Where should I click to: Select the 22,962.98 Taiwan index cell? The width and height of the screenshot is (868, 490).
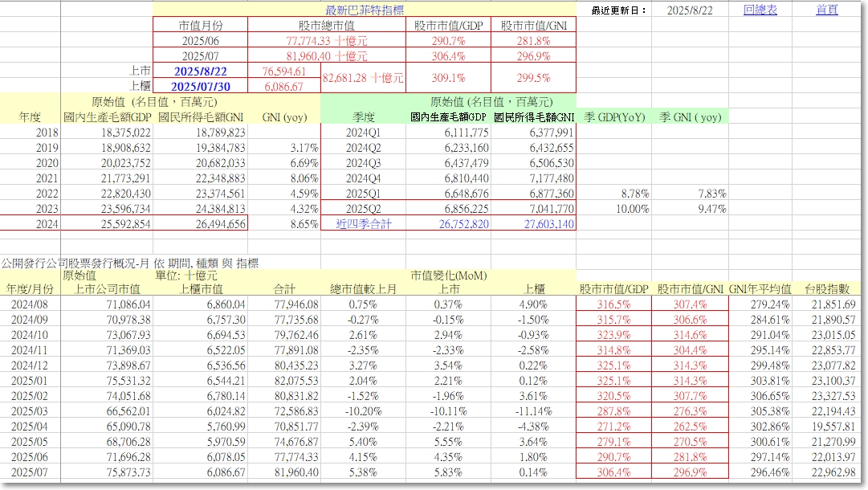[833, 472]
